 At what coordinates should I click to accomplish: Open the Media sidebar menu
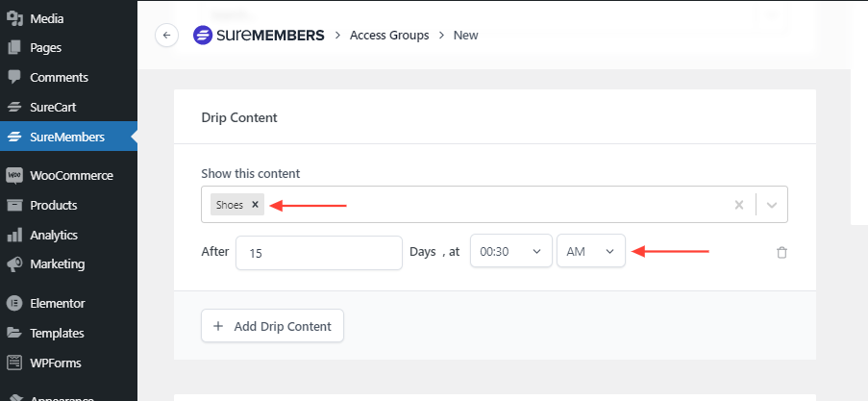(48, 18)
